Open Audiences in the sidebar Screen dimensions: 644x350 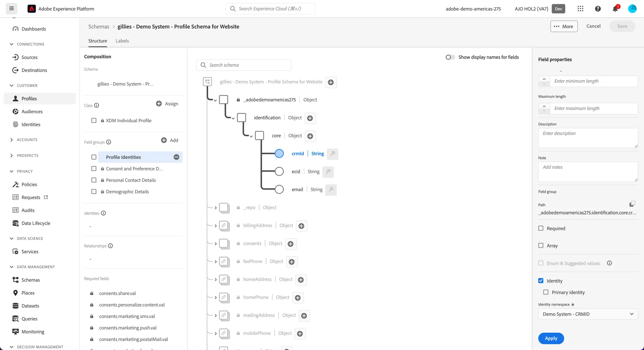(x=32, y=111)
